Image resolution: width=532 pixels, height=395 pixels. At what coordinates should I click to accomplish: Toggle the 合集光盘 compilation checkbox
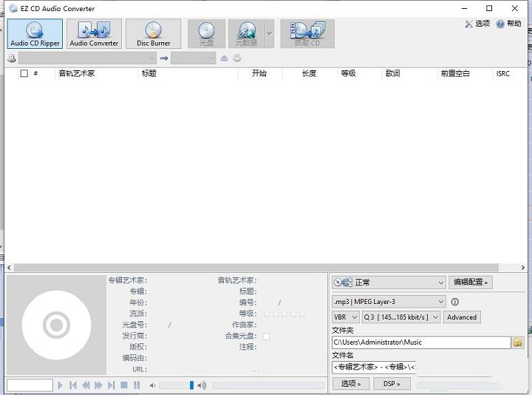[x=266, y=337]
